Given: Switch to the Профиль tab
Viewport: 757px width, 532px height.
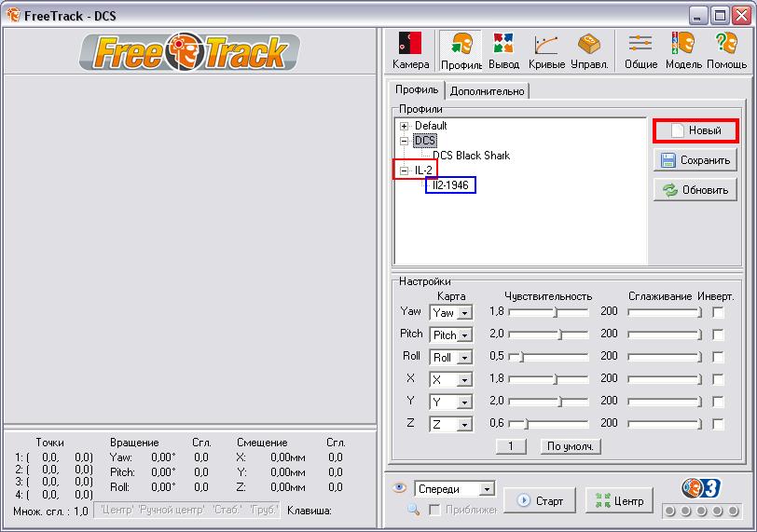Looking at the screenshot, I should click(416, 89).
